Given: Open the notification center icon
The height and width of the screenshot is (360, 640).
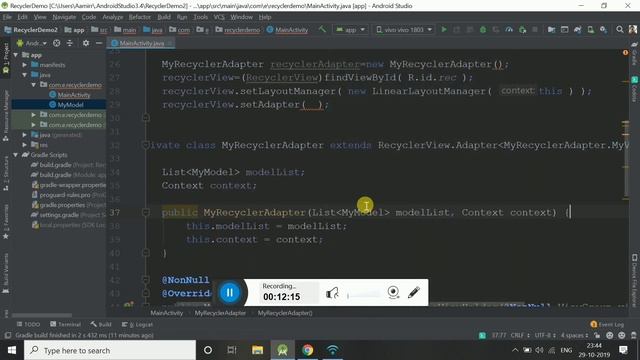Looking at the screenshot, I should pos(623,350).
